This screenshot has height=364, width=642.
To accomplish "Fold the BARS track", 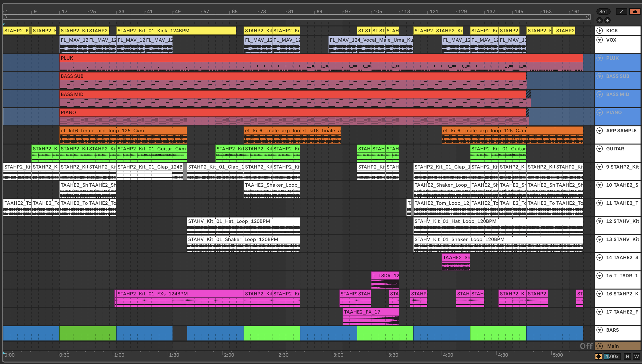I will tap(600, 330).
